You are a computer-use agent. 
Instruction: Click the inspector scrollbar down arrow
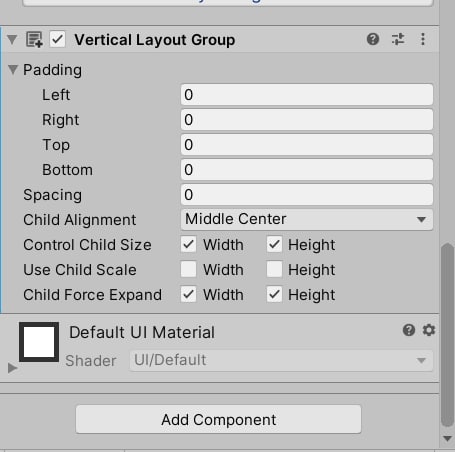(447, 438)
